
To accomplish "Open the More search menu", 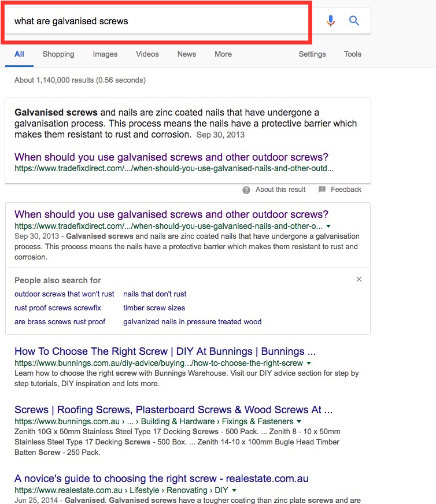I will 223,54.
